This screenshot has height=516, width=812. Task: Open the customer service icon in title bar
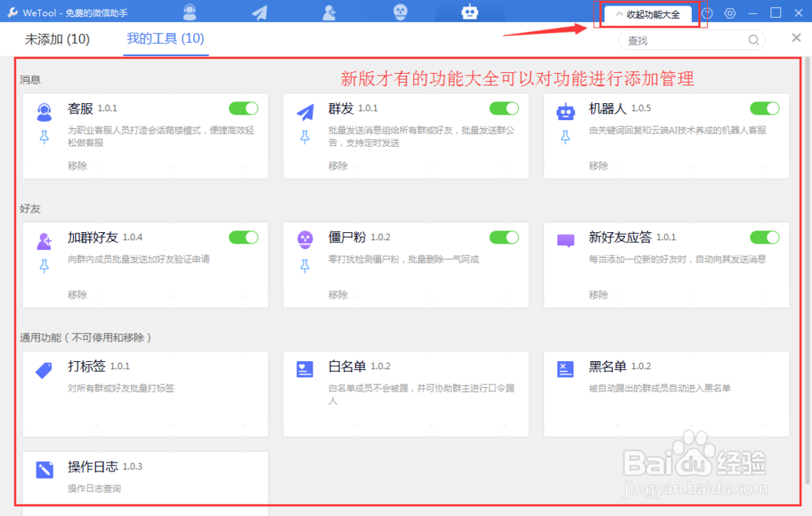[x=190, y=12]
